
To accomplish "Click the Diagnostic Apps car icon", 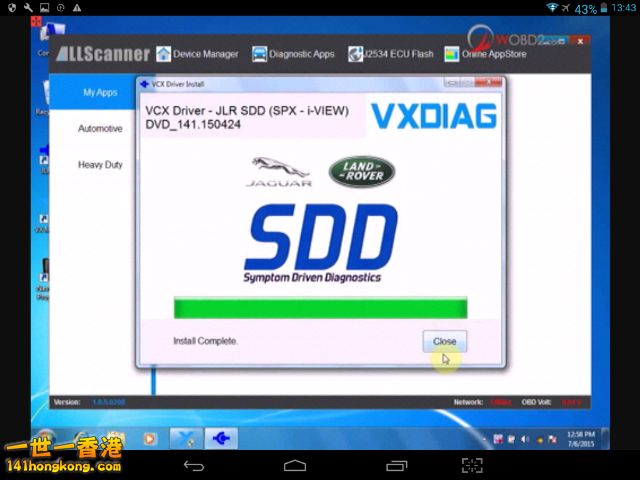I will 259,54.
